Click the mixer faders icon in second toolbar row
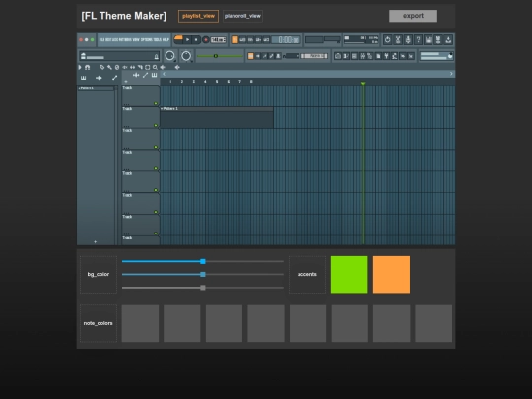 (x=362, y=56)
